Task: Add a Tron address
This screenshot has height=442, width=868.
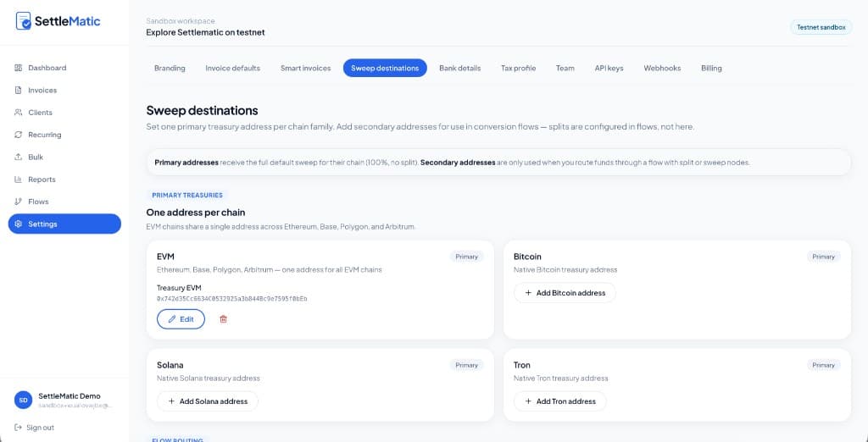Action: click(559, 401)
